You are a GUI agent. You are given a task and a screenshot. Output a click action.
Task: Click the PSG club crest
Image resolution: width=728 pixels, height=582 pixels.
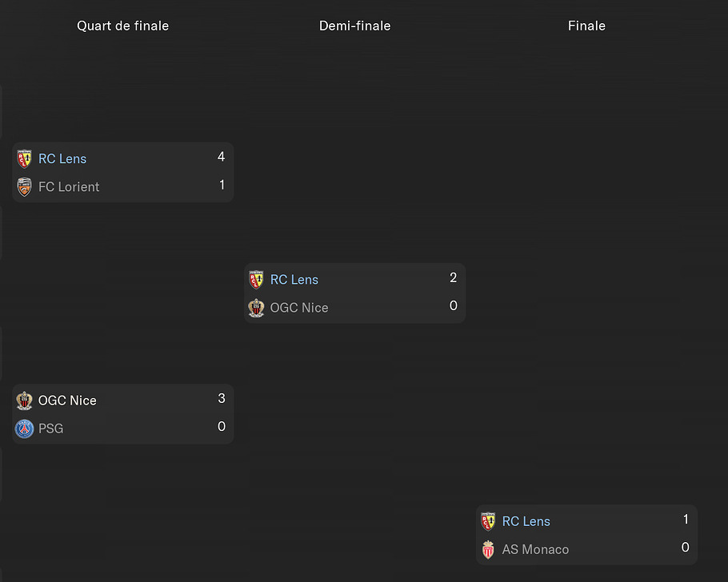tap(25, 429)
